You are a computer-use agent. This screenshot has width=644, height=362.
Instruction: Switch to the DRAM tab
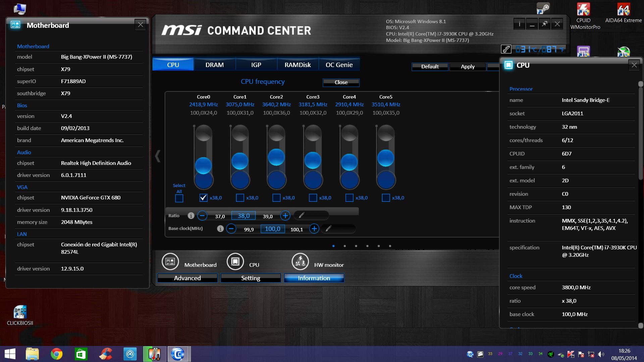coord(215,64)
